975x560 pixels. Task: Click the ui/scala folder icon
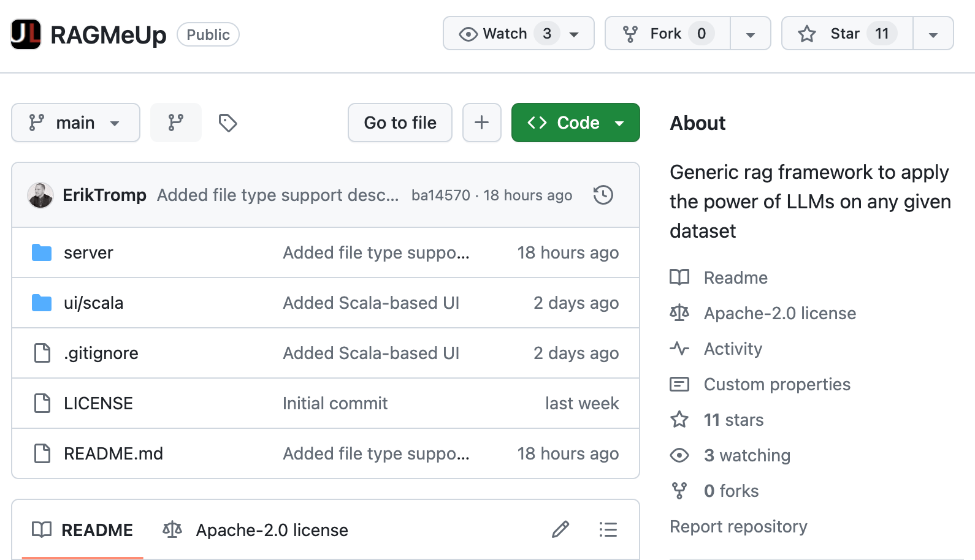tap(42, 303)
